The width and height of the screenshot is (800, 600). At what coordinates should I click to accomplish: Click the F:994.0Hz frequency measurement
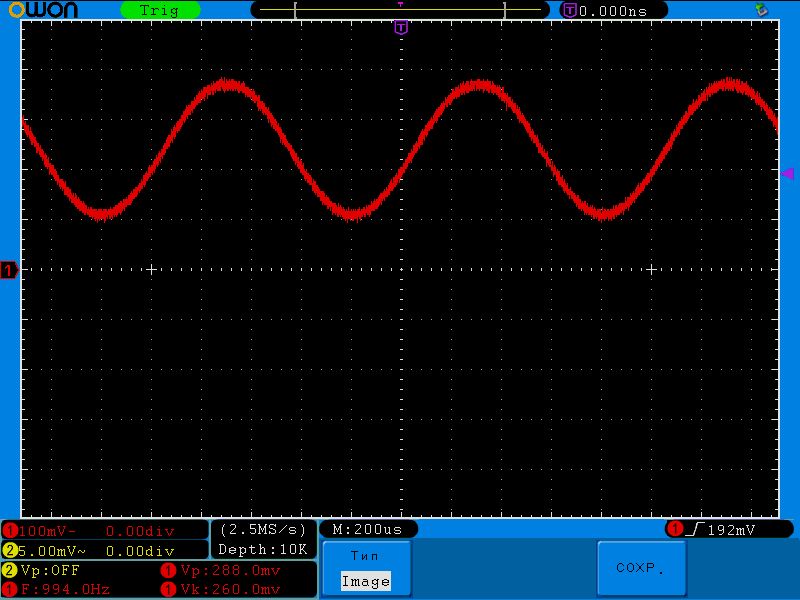[x=65, y=590]
